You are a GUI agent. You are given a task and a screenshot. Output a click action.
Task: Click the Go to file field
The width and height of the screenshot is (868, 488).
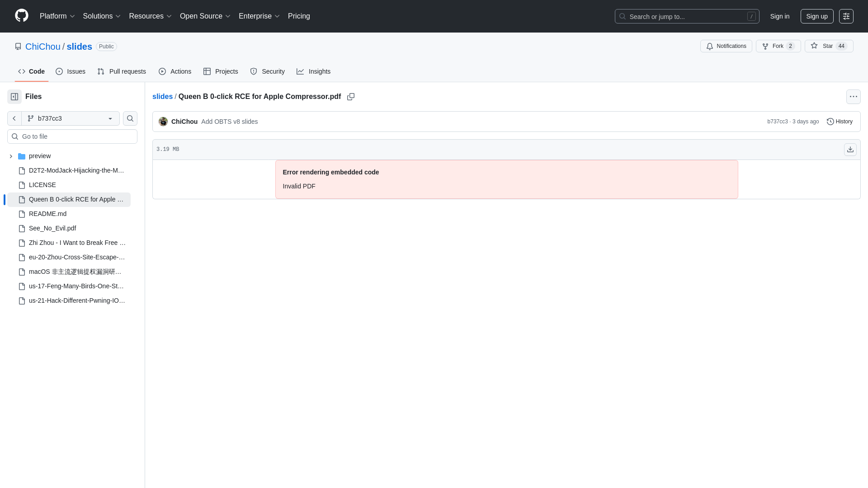pos(72,136)
